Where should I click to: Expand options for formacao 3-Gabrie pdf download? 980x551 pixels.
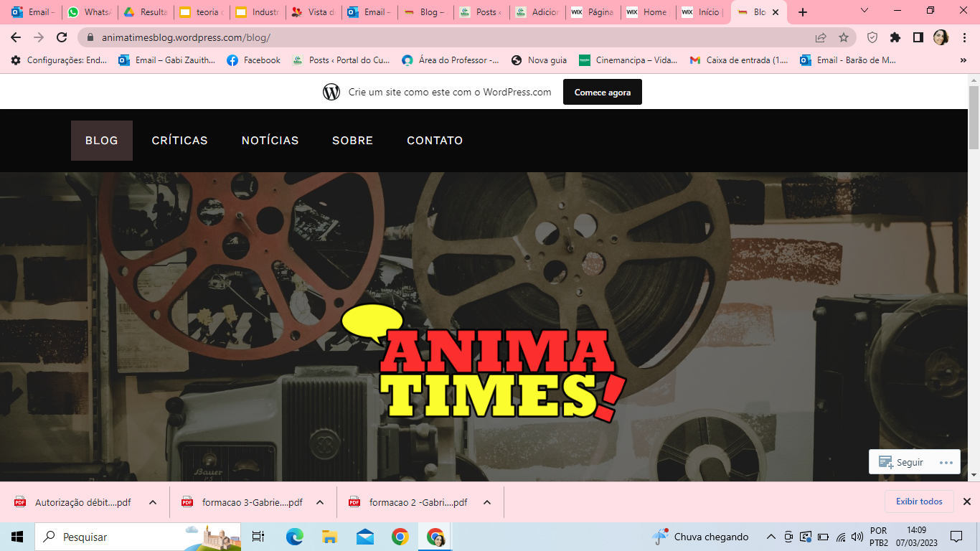[x=320, y=502]
